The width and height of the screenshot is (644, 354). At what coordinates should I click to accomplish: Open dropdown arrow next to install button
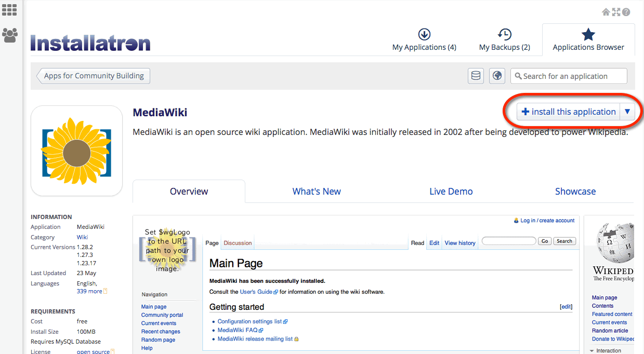[627, 112]
